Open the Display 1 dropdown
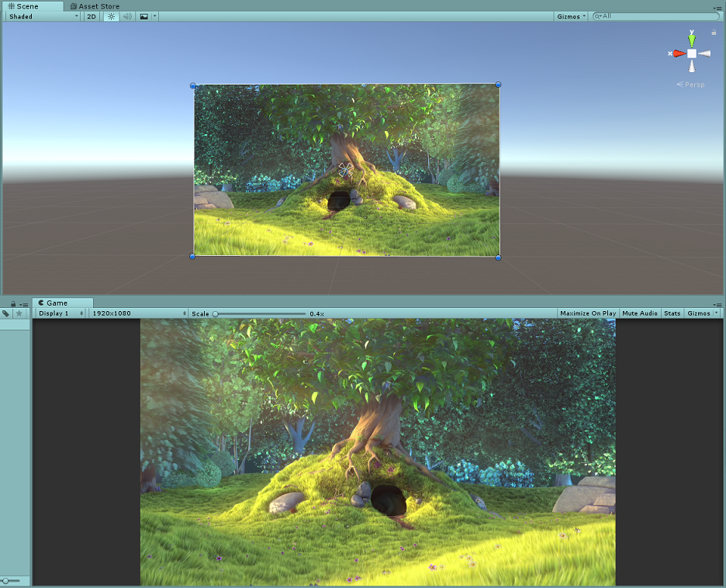This screenshot has height=588, width=726. (60, 313)
